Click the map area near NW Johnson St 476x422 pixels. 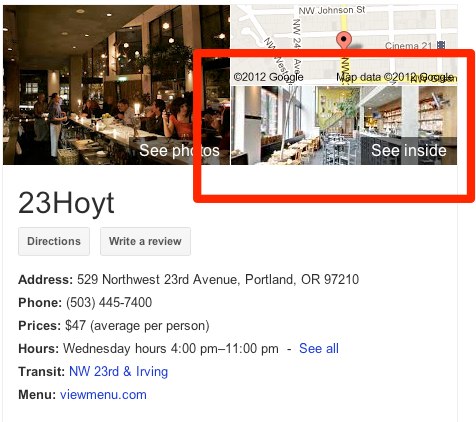point(344,45)
